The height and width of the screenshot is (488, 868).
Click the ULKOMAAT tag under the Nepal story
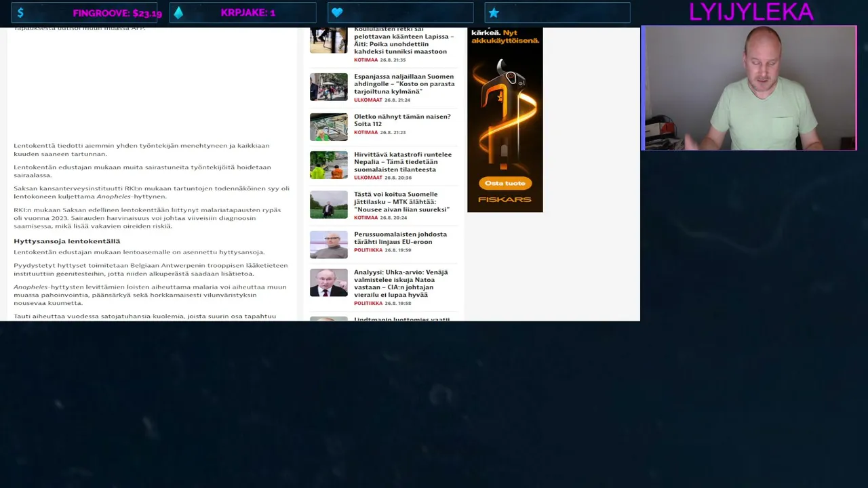368,178
